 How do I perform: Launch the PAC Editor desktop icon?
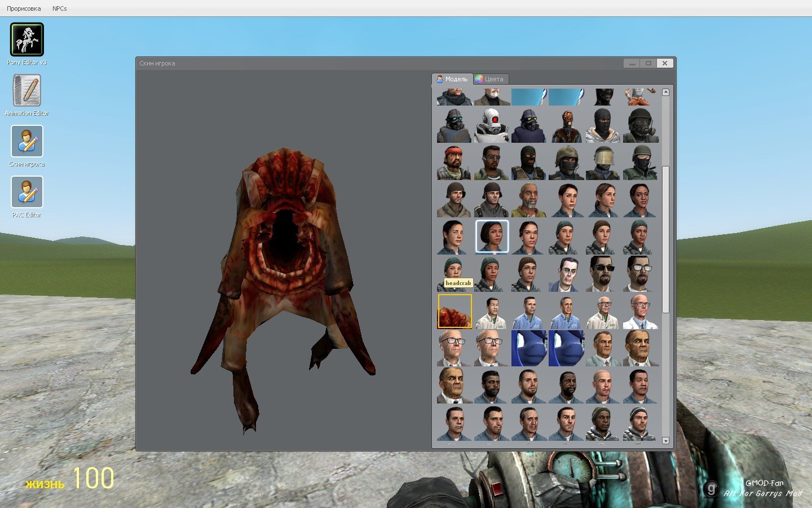point(27,192)
